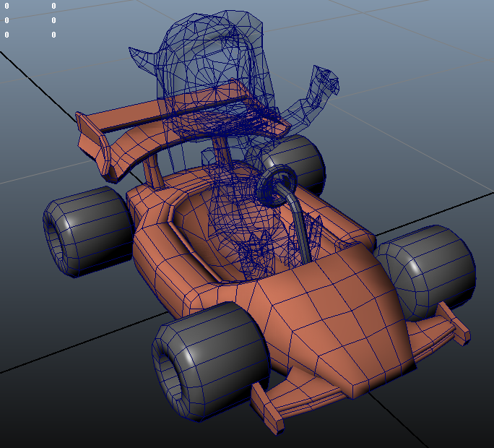Select the rear wheel below the spoiler end plate
This screenshot has height=448, width=494.
point(88,232)
